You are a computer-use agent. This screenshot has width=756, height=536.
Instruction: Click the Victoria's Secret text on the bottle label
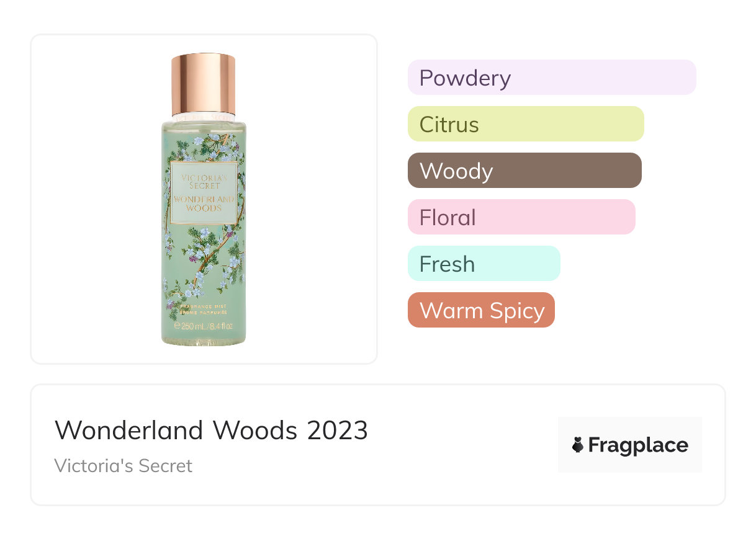[204, 181]
